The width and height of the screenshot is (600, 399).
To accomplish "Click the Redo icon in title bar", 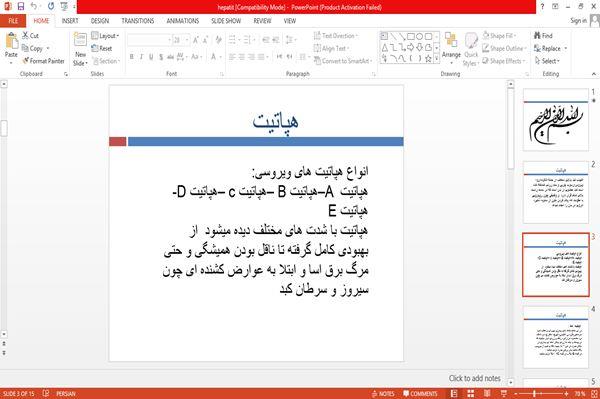I will click(x=51, y=7).
